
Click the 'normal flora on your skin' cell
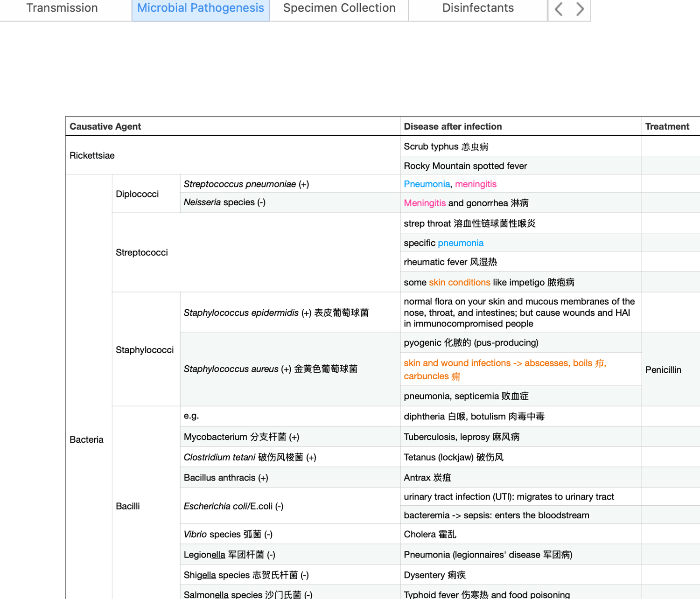521,312
